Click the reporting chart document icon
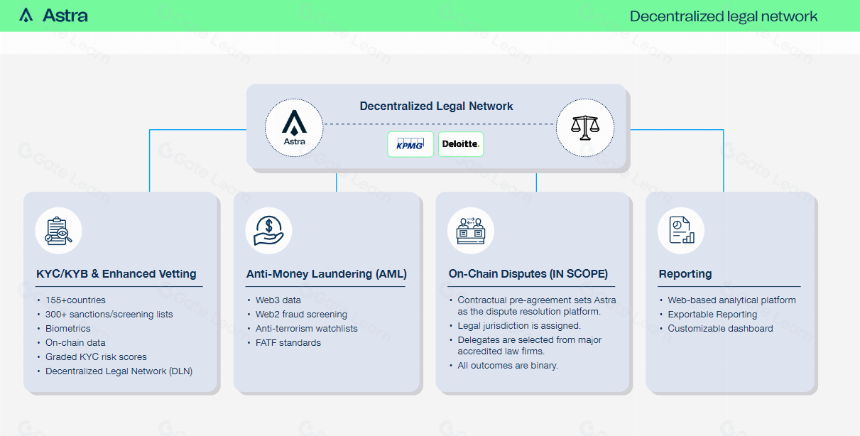Viewport: 860px width, 436px height. coord(681,230)
